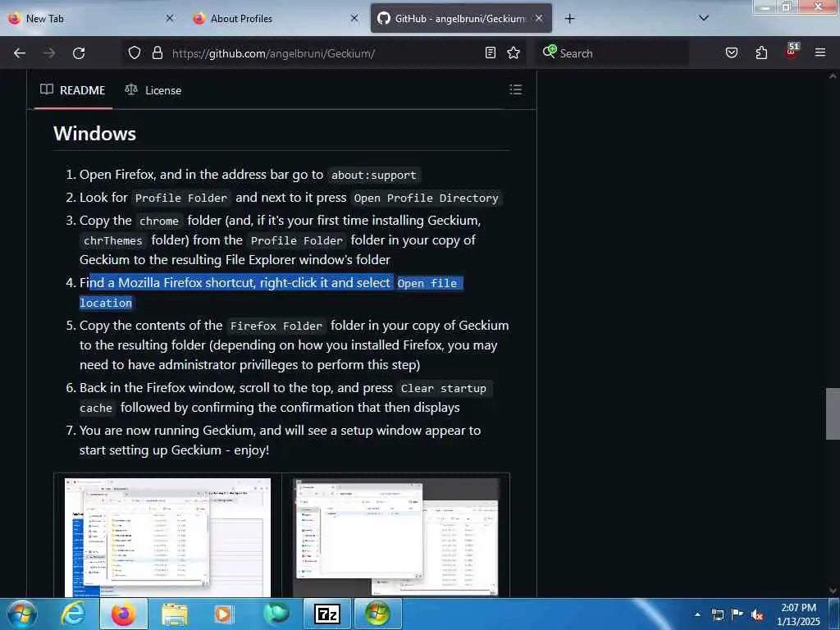Open Windows Media Player taskbar icon
The width and height of the screenshot is (840, 630).
(223, 614)
